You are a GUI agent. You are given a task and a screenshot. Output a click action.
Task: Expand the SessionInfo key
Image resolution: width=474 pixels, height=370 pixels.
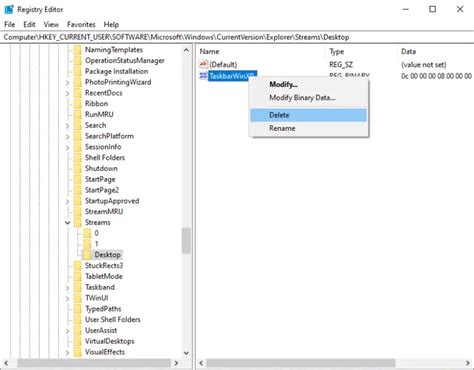pos(68,147)
